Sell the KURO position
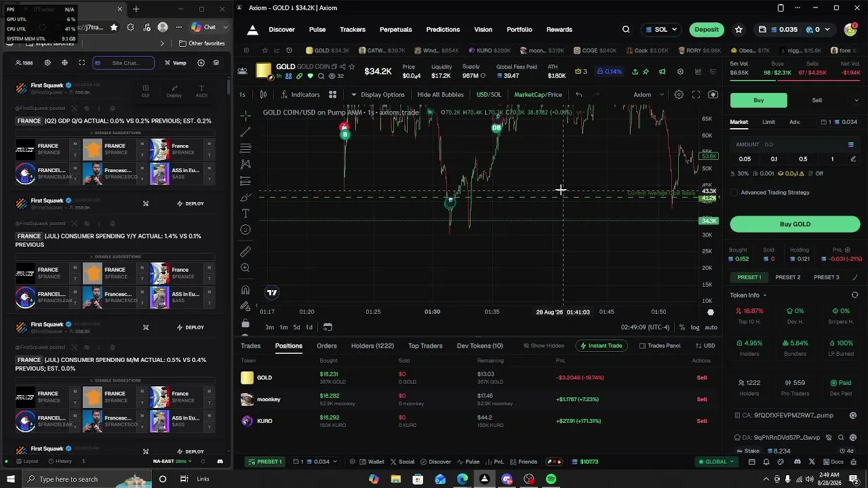Image resolution: width=868 pixels, height=488 pixels. [702, 421]
